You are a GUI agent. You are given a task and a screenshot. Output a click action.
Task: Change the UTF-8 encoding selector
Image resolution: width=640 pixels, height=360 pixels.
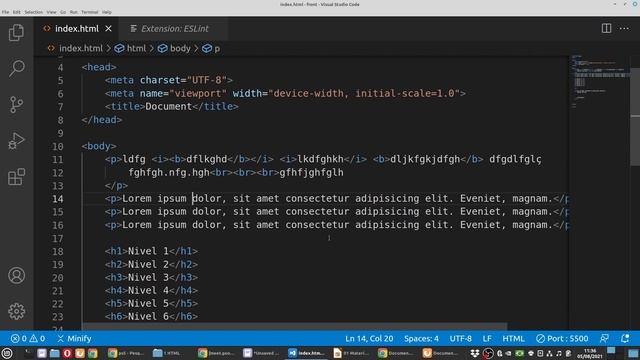click(460, 338)
